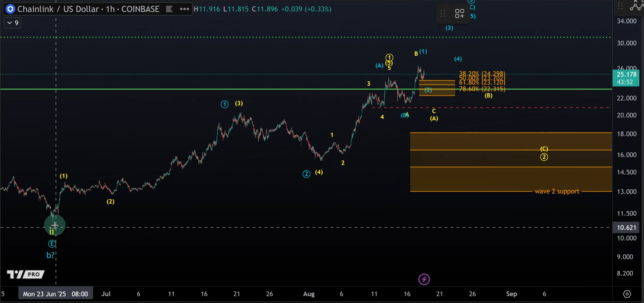Click the blue (3) wave label
Viewport: 644px width, 303px height.
click(x=449, y=28)
